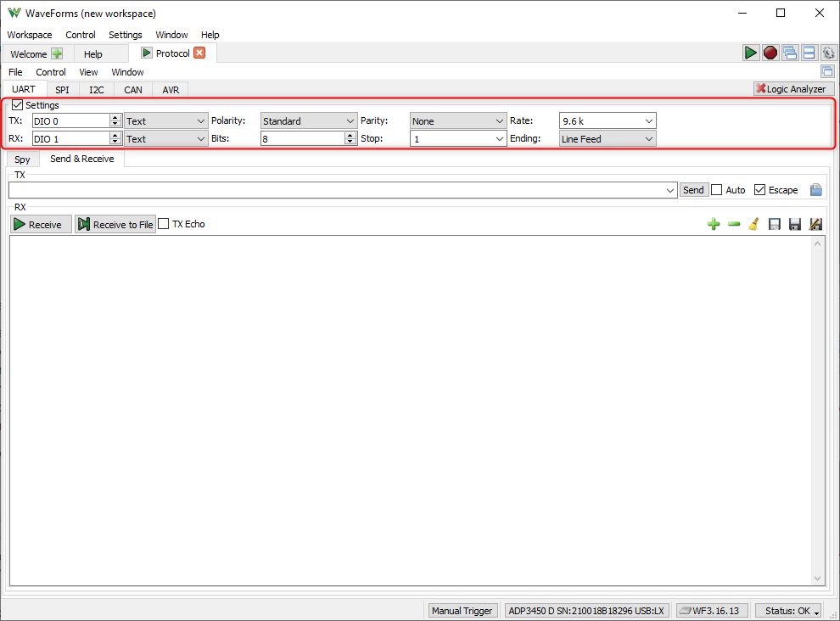The height and width of the screenshot is (621, 840).
Task: Start receiving with the Receive button
Action: tap(41, 225)
